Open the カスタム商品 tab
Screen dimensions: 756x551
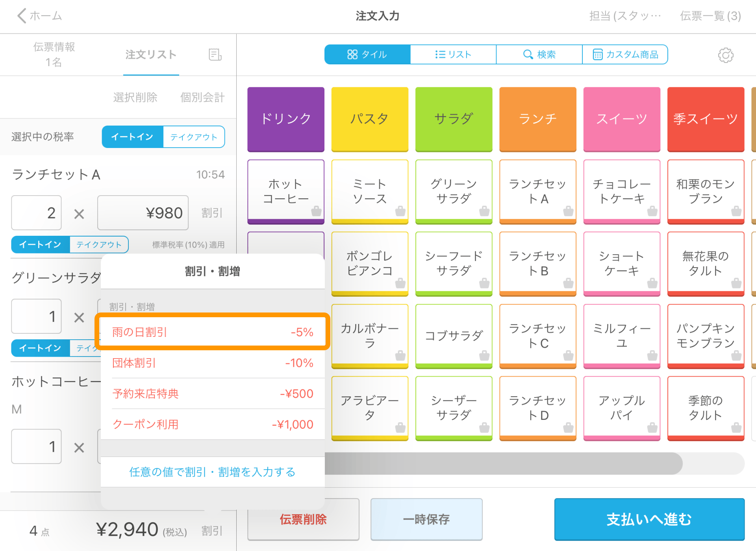tap(625, 54)
